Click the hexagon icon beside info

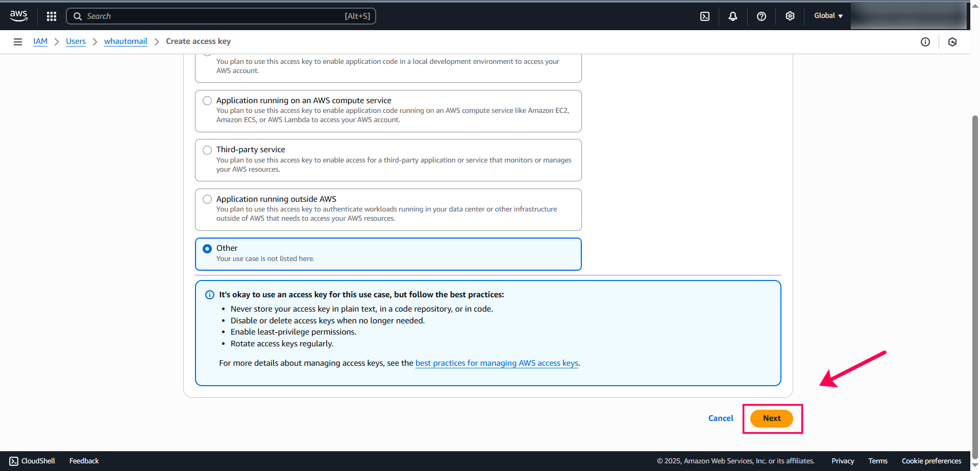[952, 42]
